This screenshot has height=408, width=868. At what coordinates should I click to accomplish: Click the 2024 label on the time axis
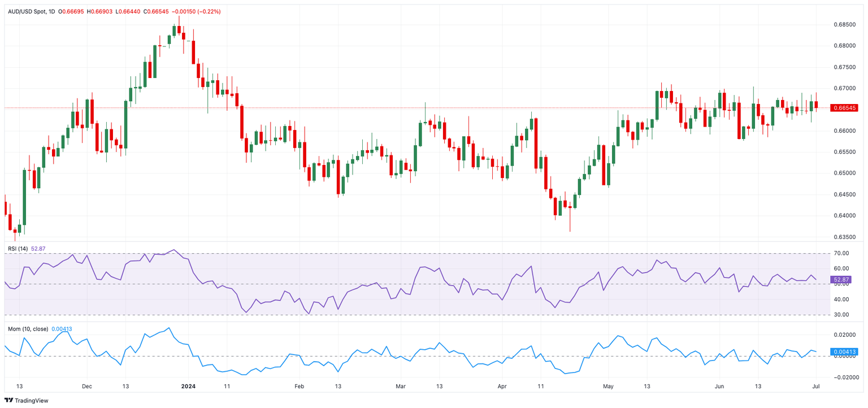188,387
